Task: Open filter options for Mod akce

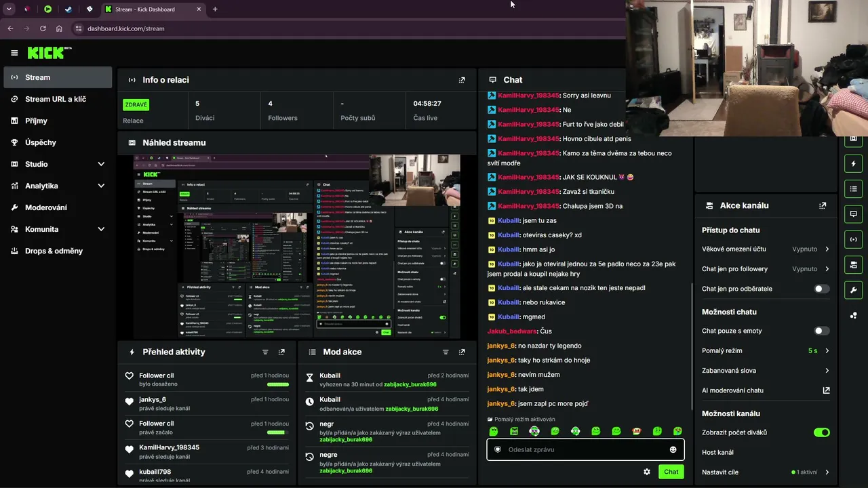Action: [x=446, y=352]
